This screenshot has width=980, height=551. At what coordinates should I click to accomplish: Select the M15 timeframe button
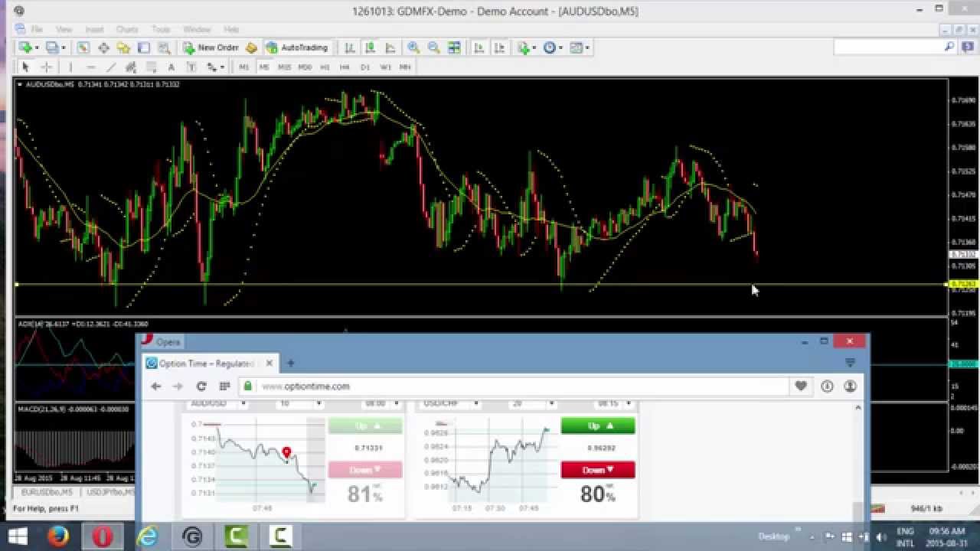click(284, 67)
